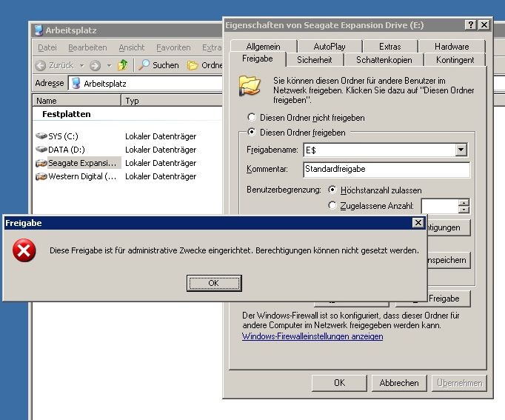Open the Zurück history dropdown arrow
505x420 pixels.
(x=81, y=65)
